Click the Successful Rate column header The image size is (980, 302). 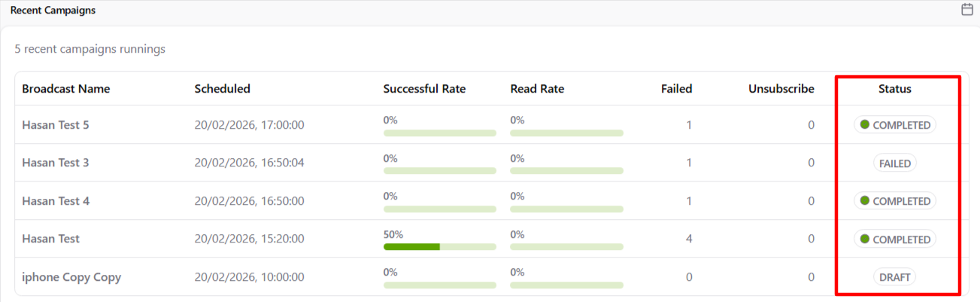coord(424,89)
